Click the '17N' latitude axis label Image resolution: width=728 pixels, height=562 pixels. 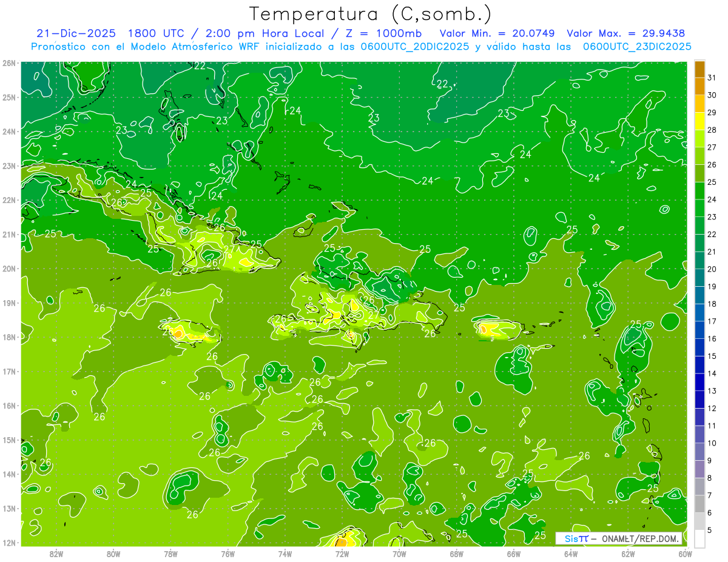click(x=9, y=372)
